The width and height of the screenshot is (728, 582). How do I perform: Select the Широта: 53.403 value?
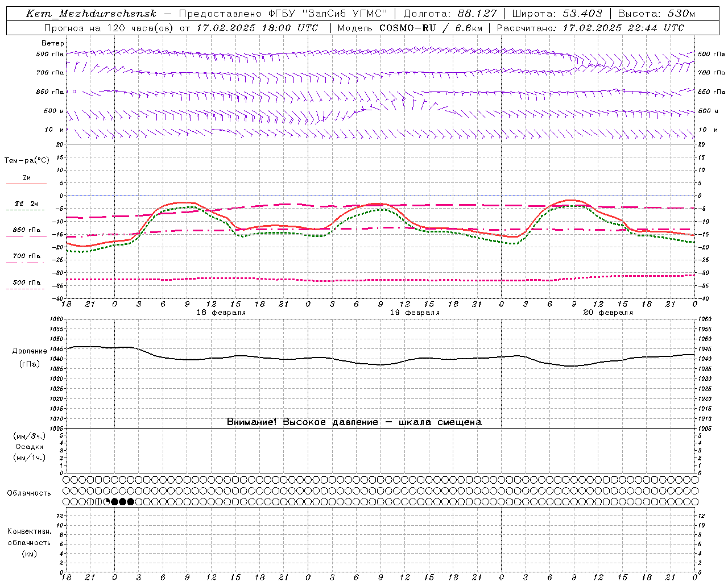coord(557,14)
